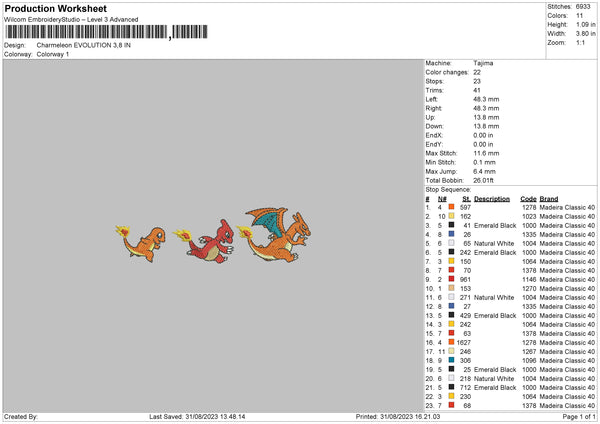
Task: Click the St. column header
Action: pos(466,199)
